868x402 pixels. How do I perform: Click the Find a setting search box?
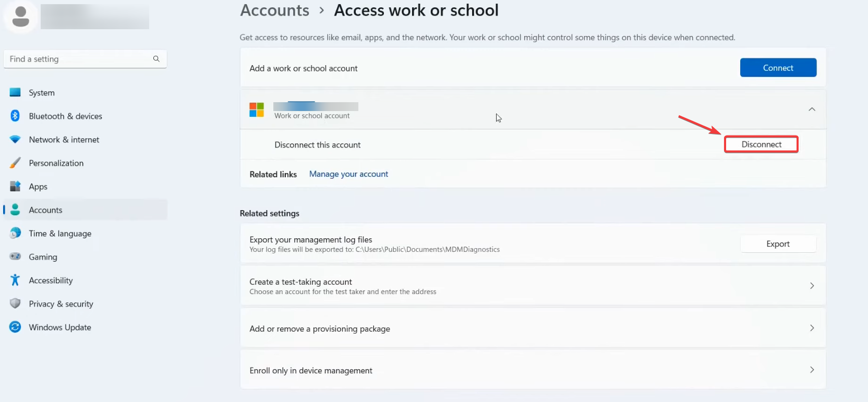(x=78, y=59)
